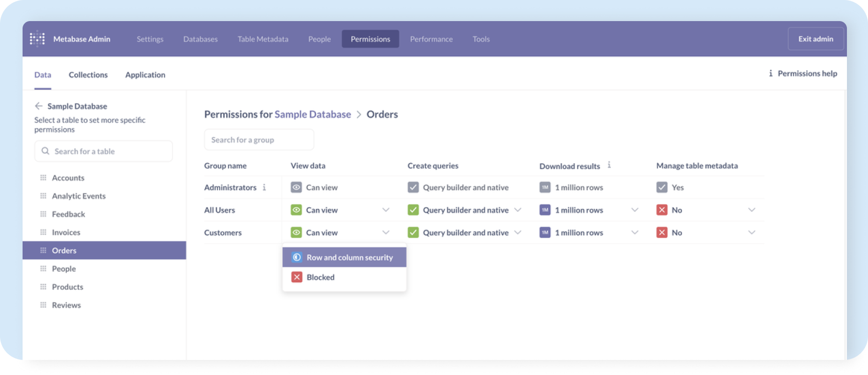Open Customers Create queries dropdown chevron
868x375 pixels.
point(518,232)
